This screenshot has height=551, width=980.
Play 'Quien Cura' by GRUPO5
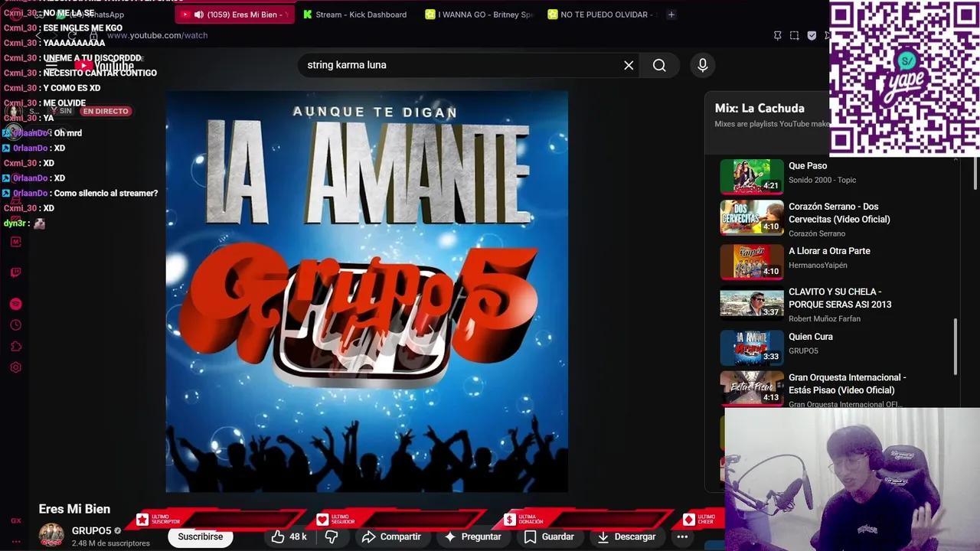pos(811,337)
